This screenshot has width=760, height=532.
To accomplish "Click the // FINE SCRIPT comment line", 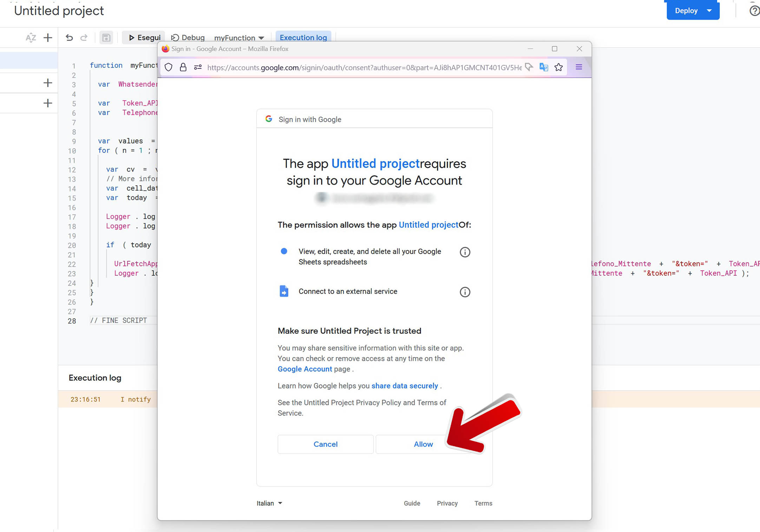I will tap(118, 320).
